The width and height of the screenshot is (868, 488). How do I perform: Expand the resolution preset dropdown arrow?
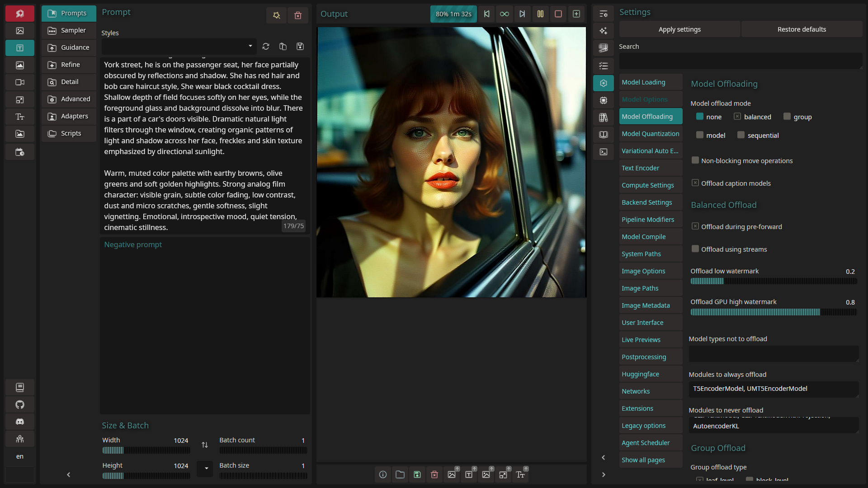[206, 468]
